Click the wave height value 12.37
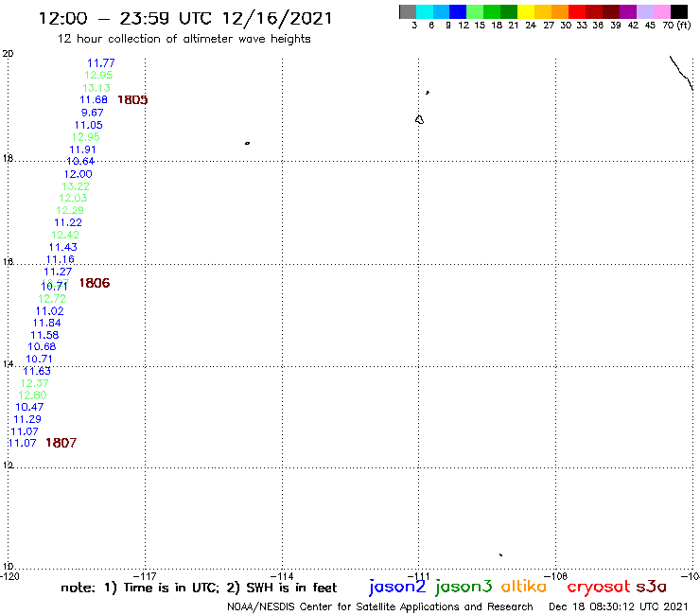 coord(34,383)
